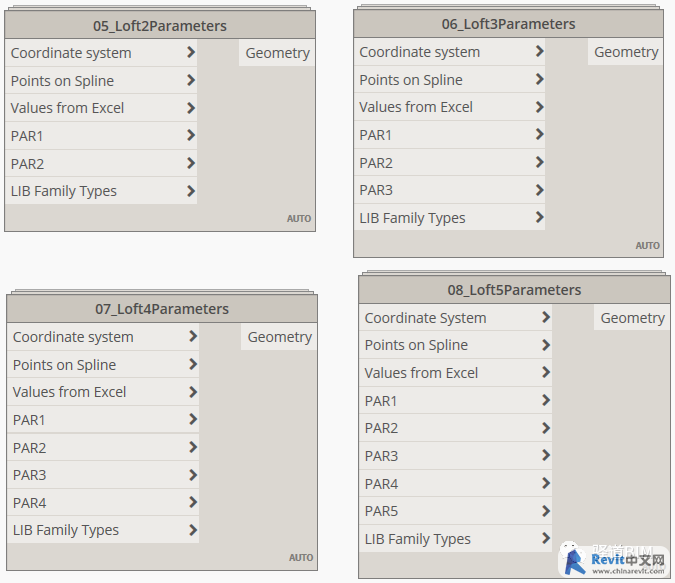The height and width of the screenshot is (583, 675).
Task: Click LIB Family Types arrow in 07_Loft4Parameters
Action: (x=192, y=530)
